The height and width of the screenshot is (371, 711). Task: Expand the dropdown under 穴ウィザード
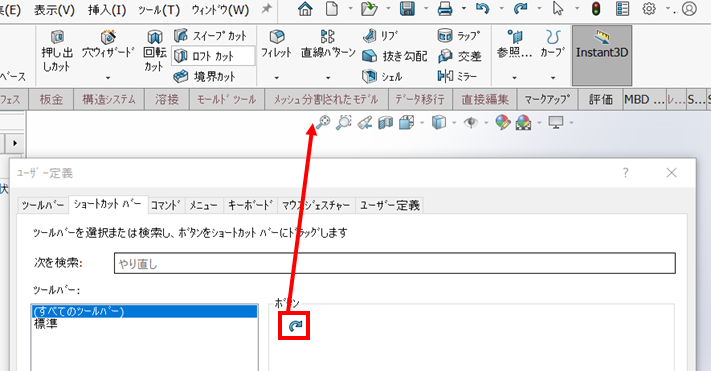tap(108, 78)
